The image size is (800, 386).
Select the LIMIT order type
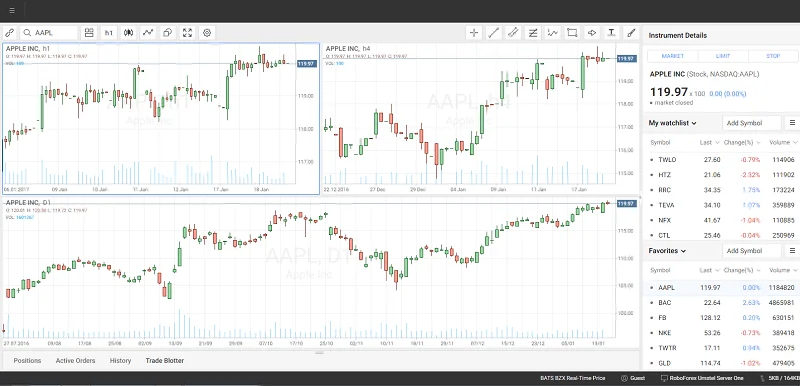[723, 56]
